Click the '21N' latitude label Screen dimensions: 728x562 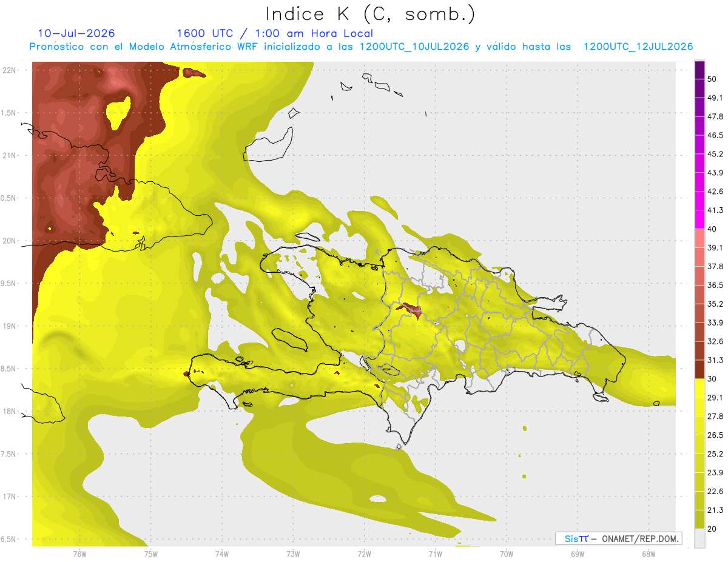tap(10, 155)
